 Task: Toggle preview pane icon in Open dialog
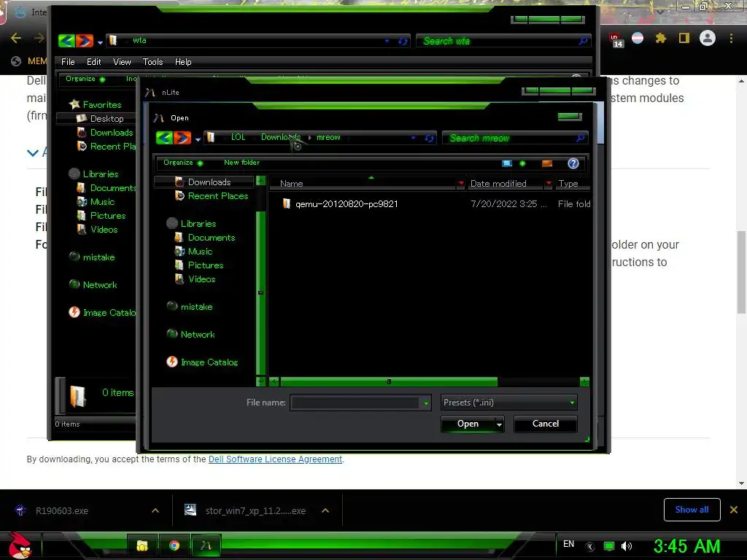(x=547, y=163)
